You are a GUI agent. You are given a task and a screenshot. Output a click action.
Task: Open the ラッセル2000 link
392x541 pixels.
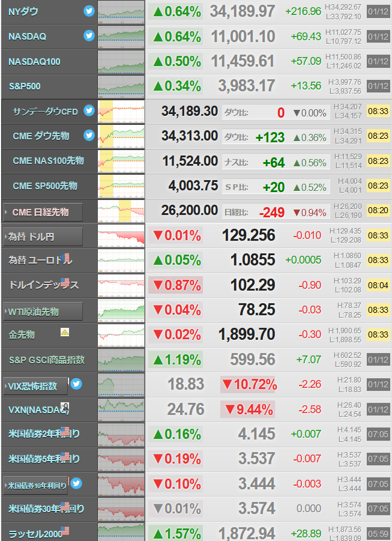coord(35,534)
